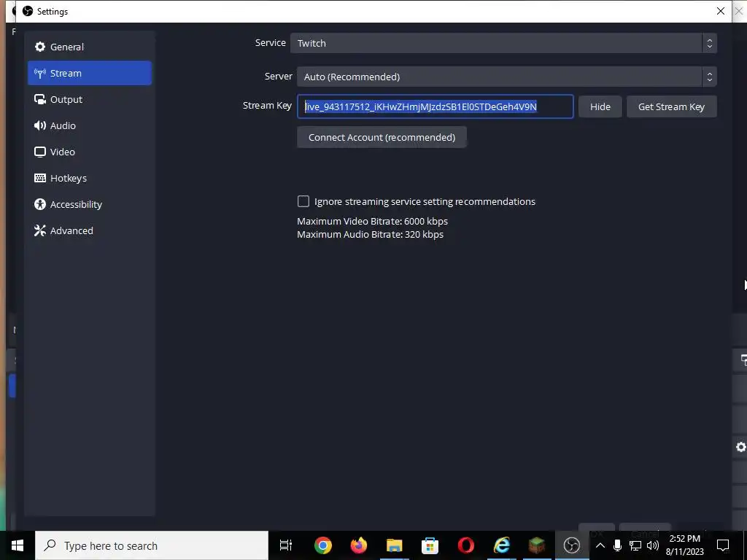Open the Advanced settings section
The height and width of the screenshot is (560, 747).
click(90, 230)
